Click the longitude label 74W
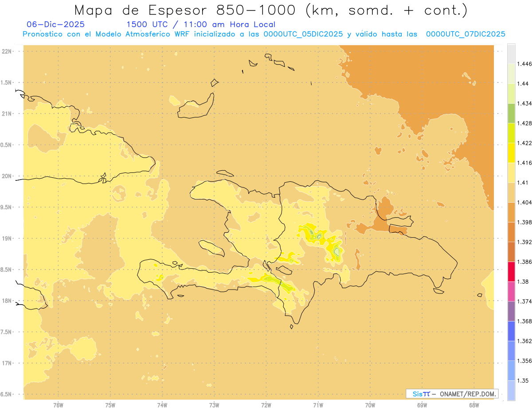Viewport: 532px width, 411px height. [162, 405]
